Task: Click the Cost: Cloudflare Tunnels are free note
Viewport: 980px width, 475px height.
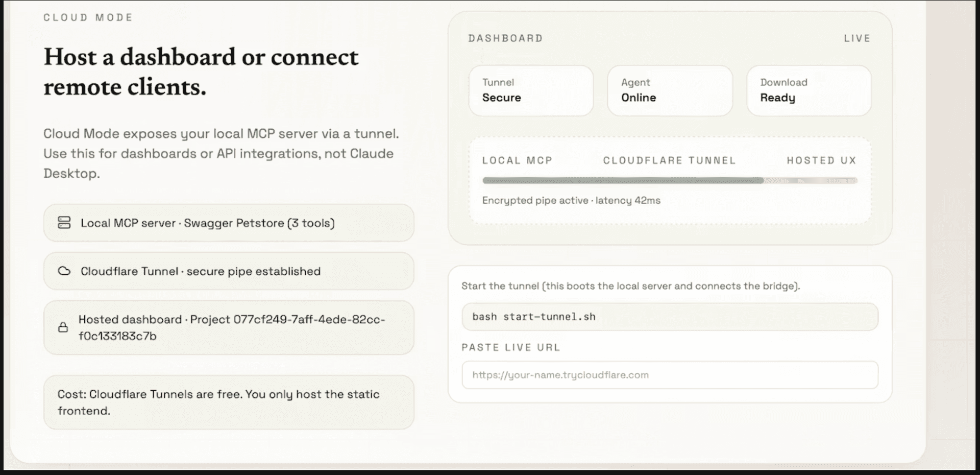Action: (229, 402)
